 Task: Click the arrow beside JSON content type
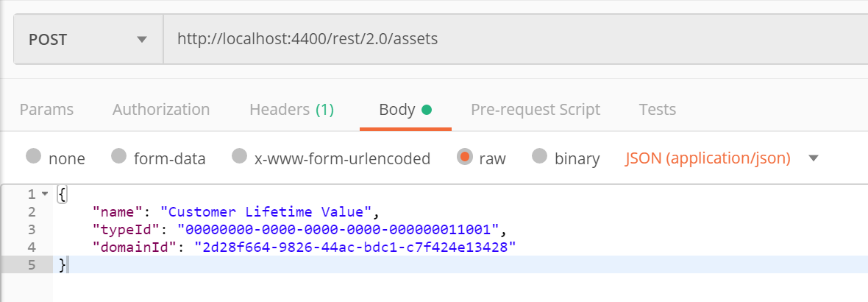click(813, 158)
